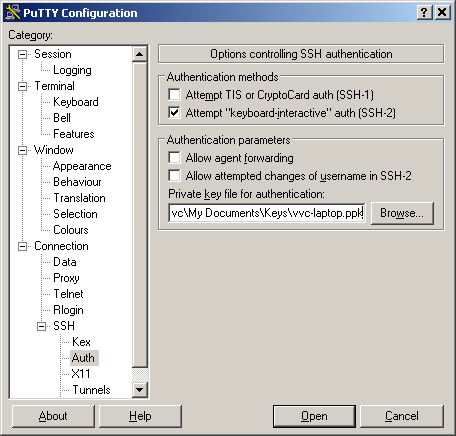Collapse the Connection tree node
456x436 pixels.
click(x=22, y=246)
